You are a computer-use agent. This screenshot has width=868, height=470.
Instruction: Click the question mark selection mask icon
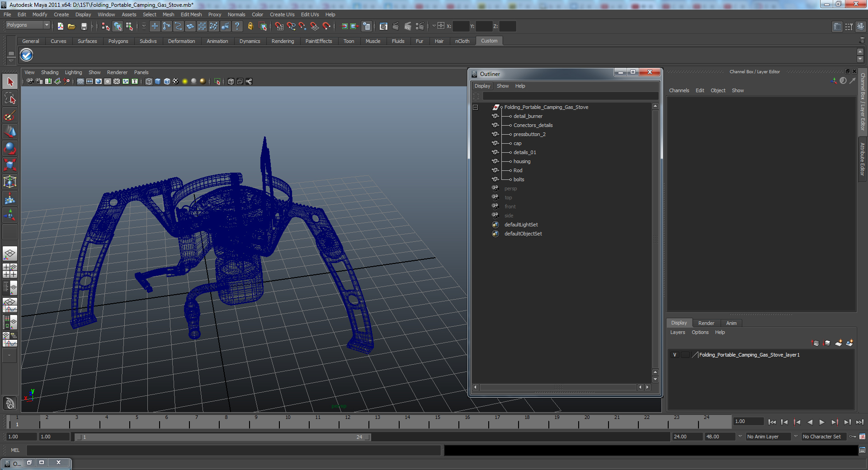237,26
